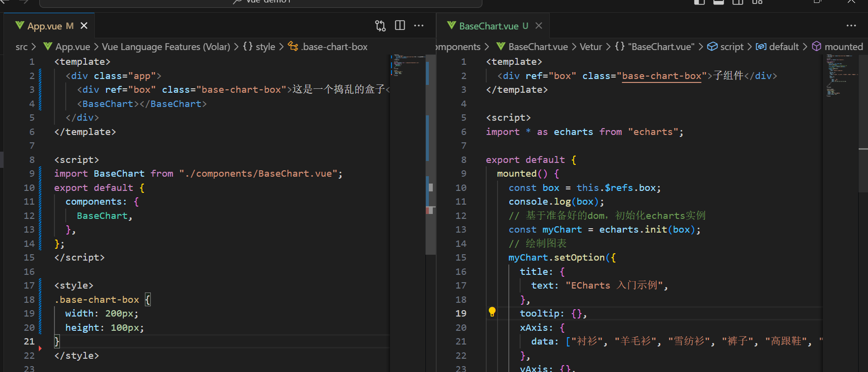
Task: Place cursor on "这是一个捣乱的盒子" text
Action: 338,89
